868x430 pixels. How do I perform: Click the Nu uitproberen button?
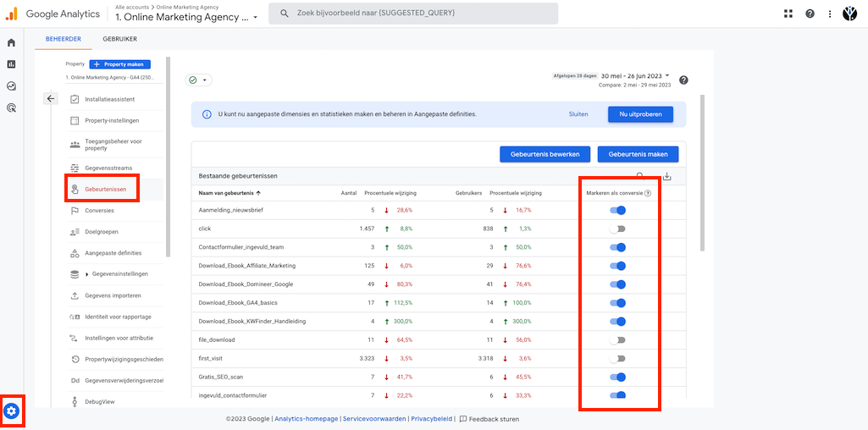point(639,113)
